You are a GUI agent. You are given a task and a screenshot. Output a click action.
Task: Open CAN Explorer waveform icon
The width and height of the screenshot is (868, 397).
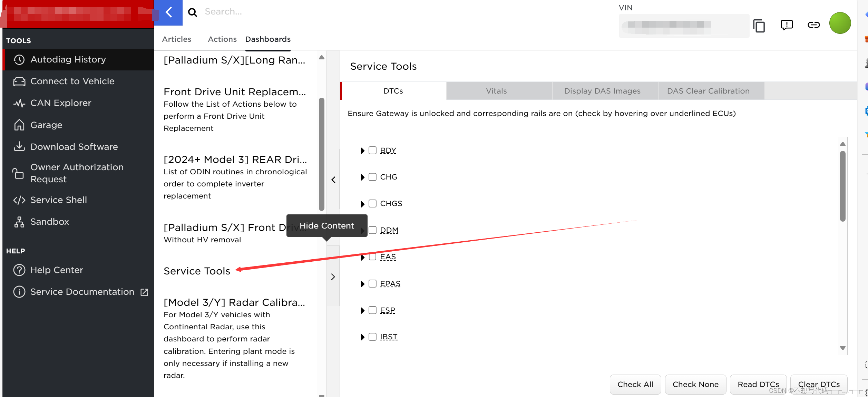coord(19,103)
